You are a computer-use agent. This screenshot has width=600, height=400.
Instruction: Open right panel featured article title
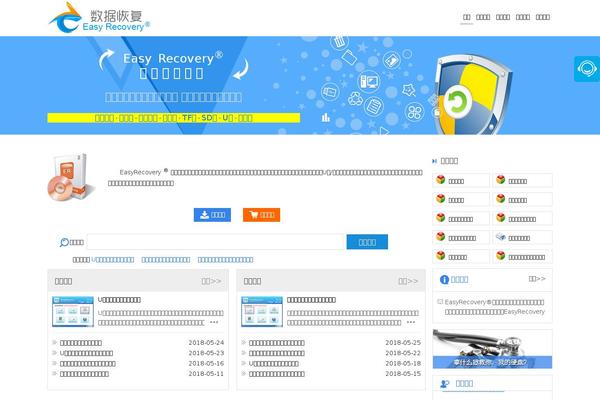click(x=311, y=300)
